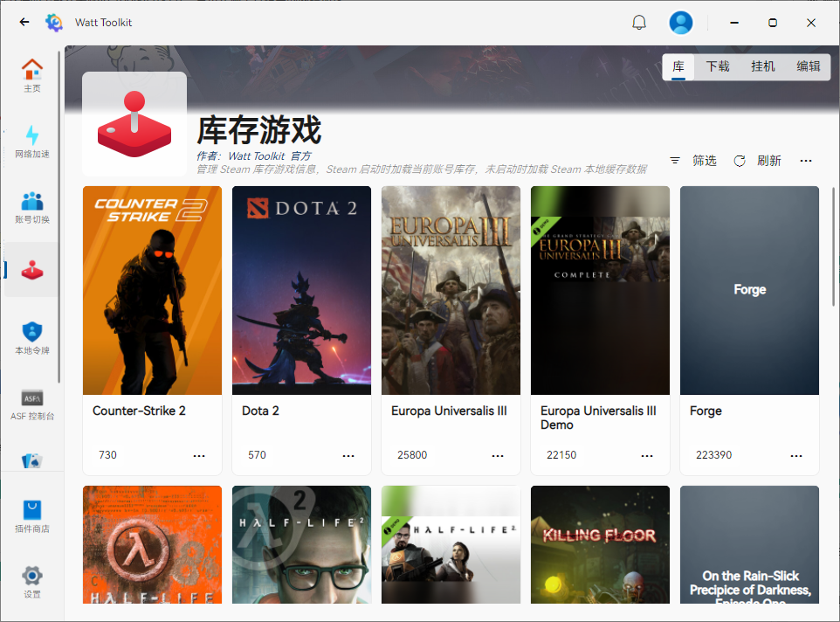The image size is (840, 622).
Task: Select On the Rain-Slick Precipice cover
Action: coord(749,545)
